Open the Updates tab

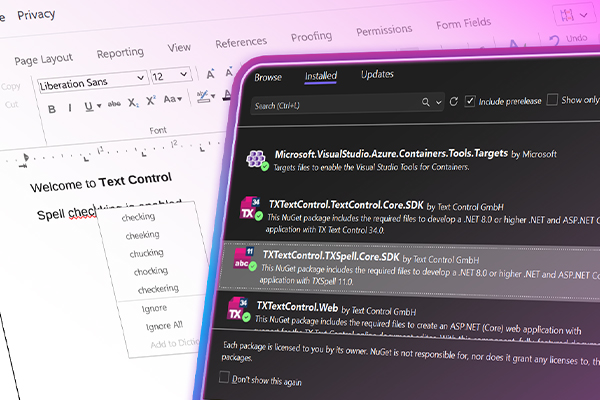pos(377,75)
